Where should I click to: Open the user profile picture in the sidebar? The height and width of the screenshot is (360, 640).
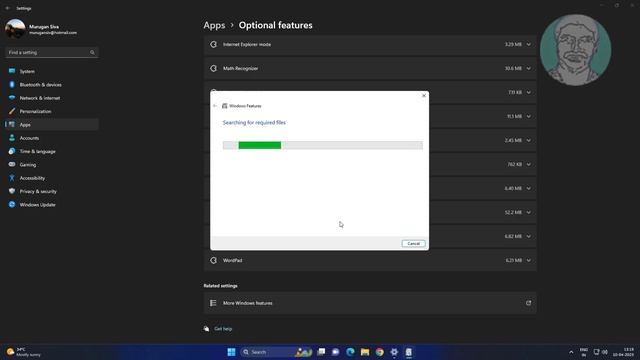(x=15, y=29)
